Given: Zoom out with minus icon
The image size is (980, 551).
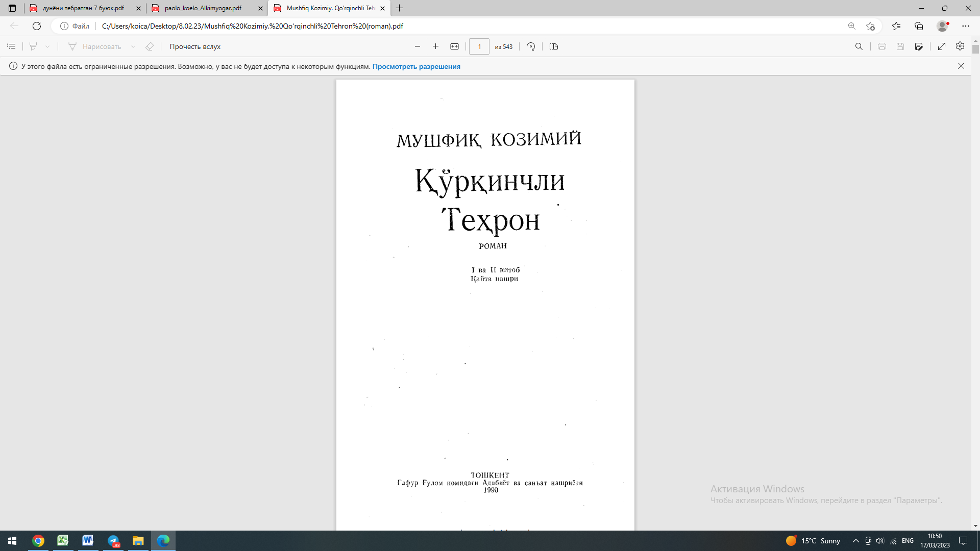Looking at the screenshot, I should (x=418, y=46).
